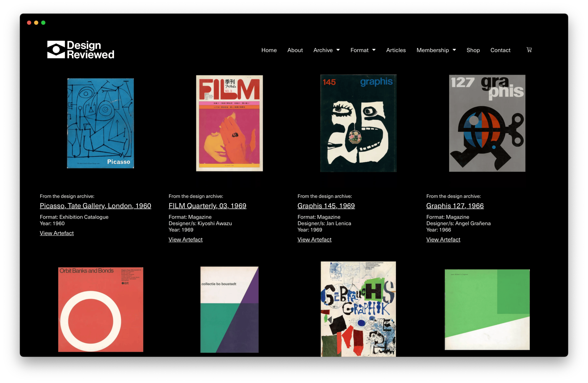
Task: Expand the Membership dropdown arrow
Action: coord(455,50)
